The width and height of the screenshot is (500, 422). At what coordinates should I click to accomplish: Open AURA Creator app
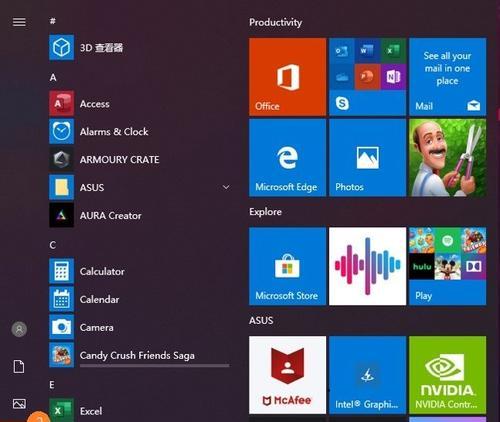pos(61,215)
